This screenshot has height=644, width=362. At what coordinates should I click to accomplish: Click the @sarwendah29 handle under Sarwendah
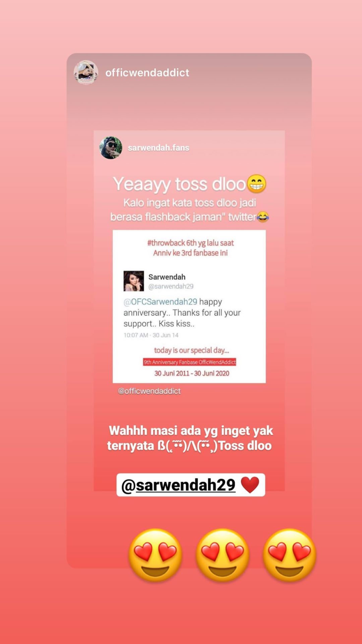tap(171, 286)
